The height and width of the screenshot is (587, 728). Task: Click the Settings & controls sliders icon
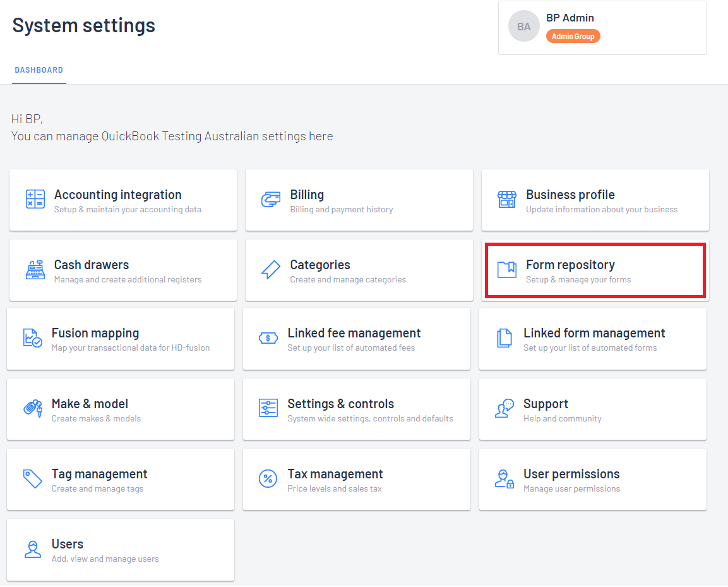point(268,408)
